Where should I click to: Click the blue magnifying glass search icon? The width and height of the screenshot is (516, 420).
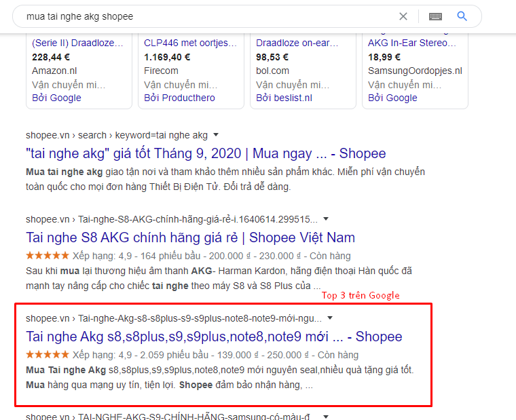coord(462,16)
